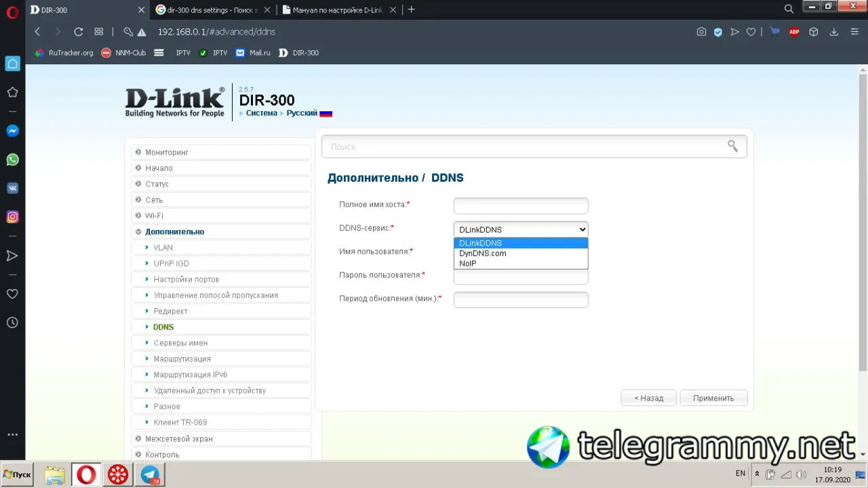Click Период обновления input field
868x488 pixels.
[x=521, y=300]
